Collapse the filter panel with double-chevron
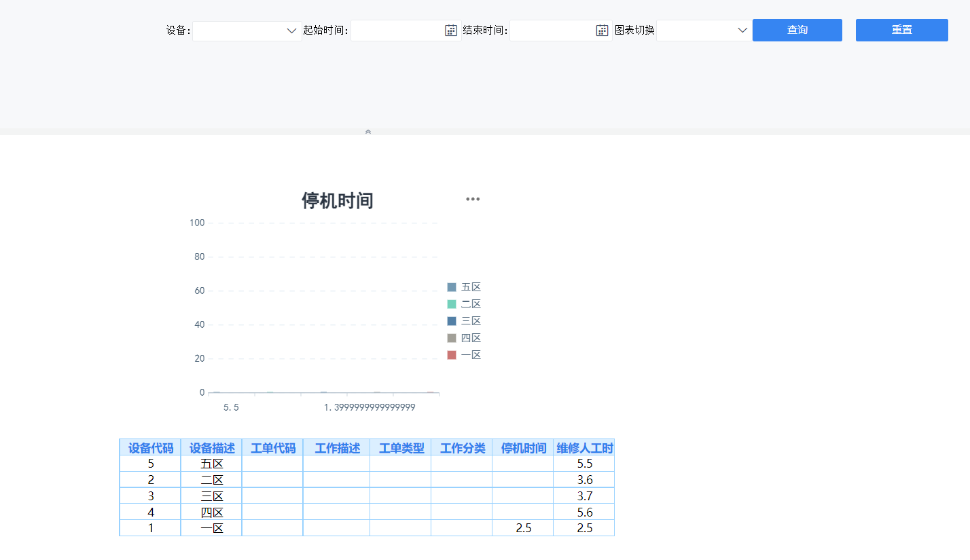The width and height of the screenshot is (970, 560). [x=368, y=132]
